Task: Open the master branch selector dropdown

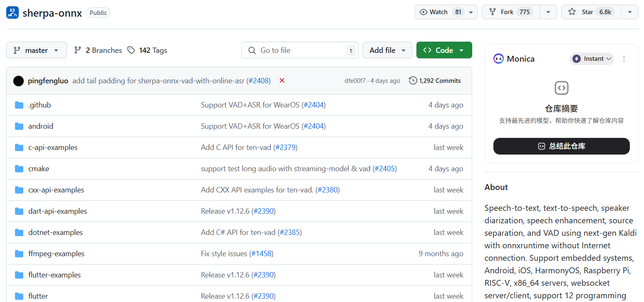Action: (37, 50)
